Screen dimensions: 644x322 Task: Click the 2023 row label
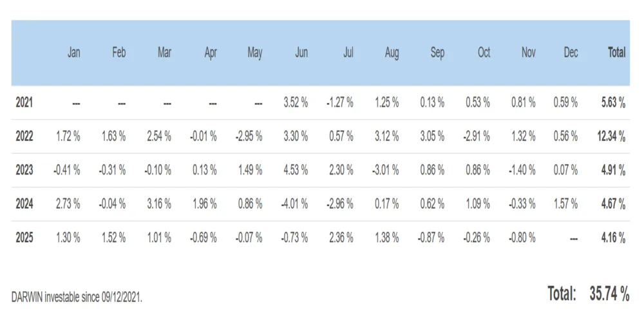click(x=24, y=170)
